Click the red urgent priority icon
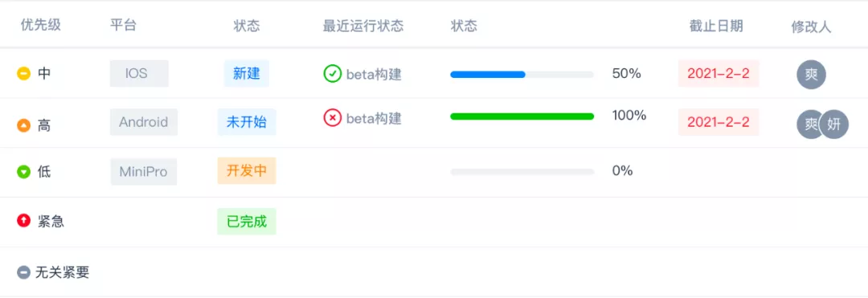The image size is (868, 298). (24, 221)
